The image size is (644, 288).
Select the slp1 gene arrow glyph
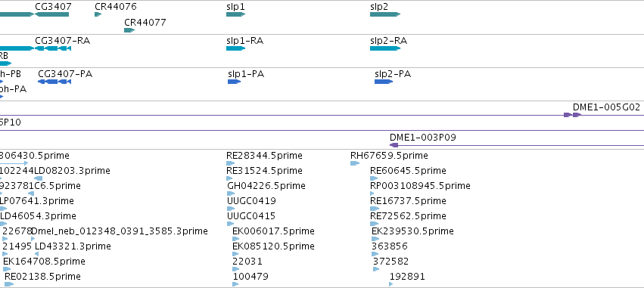tap(236, 14)
